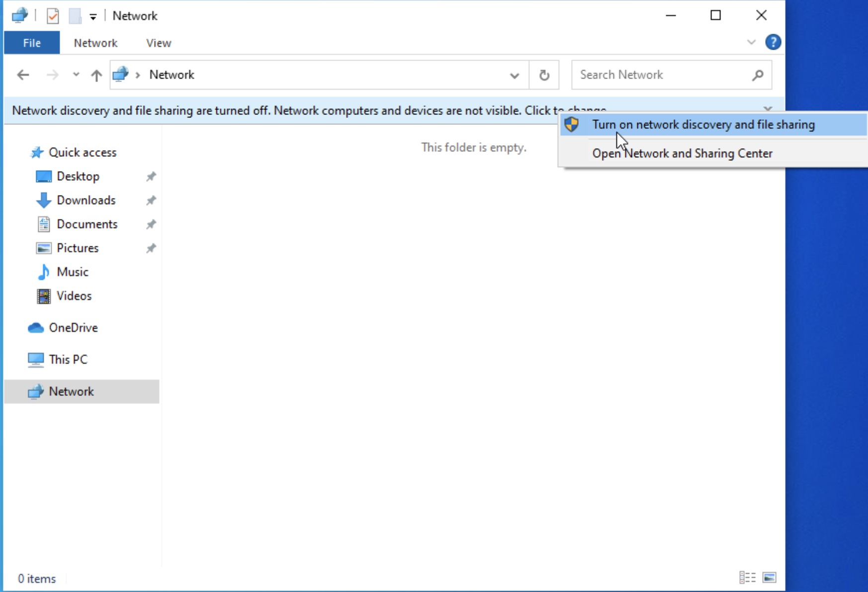
Task: Switch to the View ribbon tab
Action: click(159, 43)
